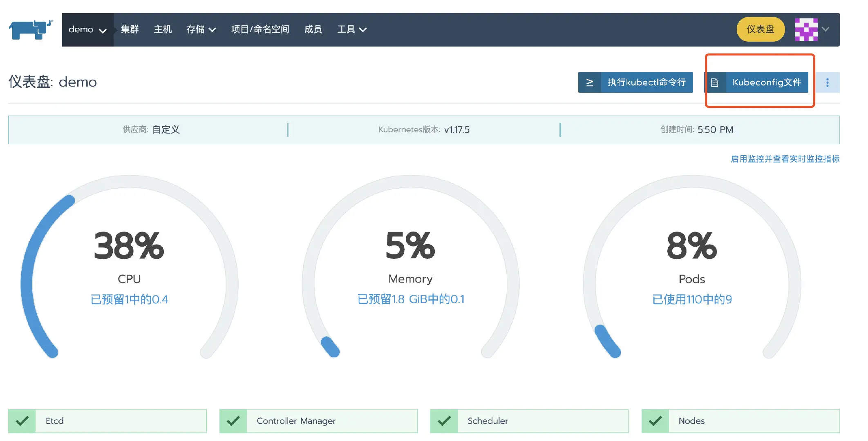Click the Etcd green checkmark status icon
The width and height of the screenshot is (868, 441).
coord(22,421)
